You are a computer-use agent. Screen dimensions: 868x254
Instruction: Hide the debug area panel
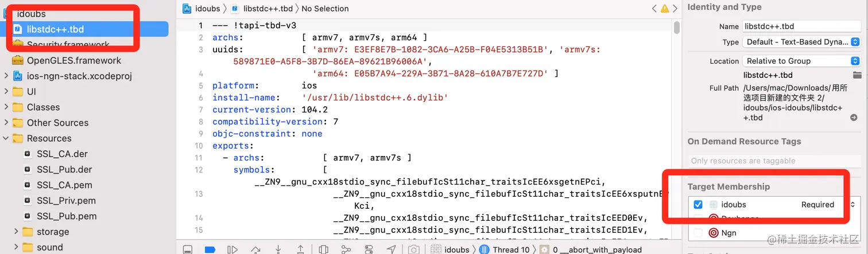click(x=187, y=249)
